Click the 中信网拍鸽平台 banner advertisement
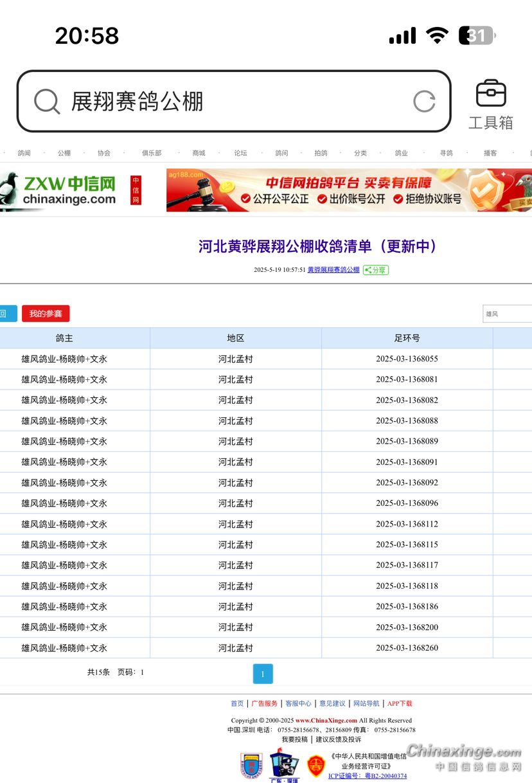 point(349,190)
